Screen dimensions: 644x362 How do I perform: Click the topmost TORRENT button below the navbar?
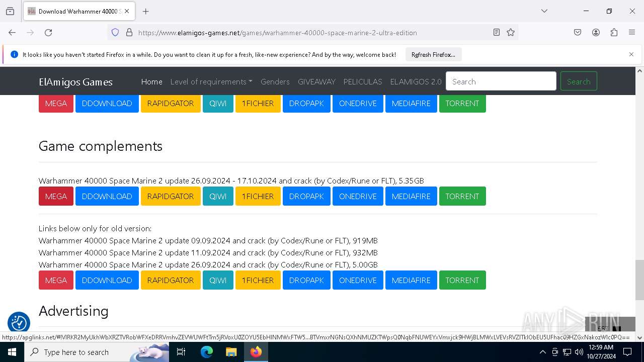click(x=462, y=103)
